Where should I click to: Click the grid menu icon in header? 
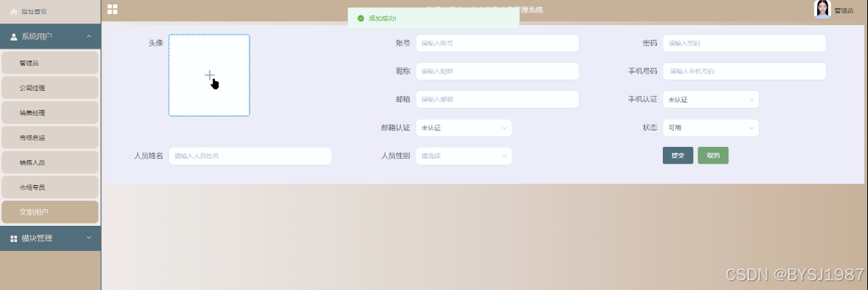tap(112, 9)
